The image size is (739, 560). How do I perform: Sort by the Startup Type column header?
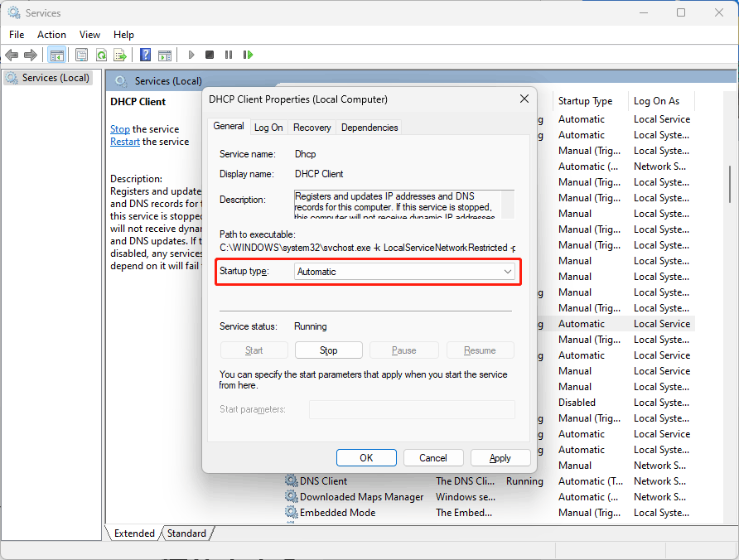tap(585, 101)
